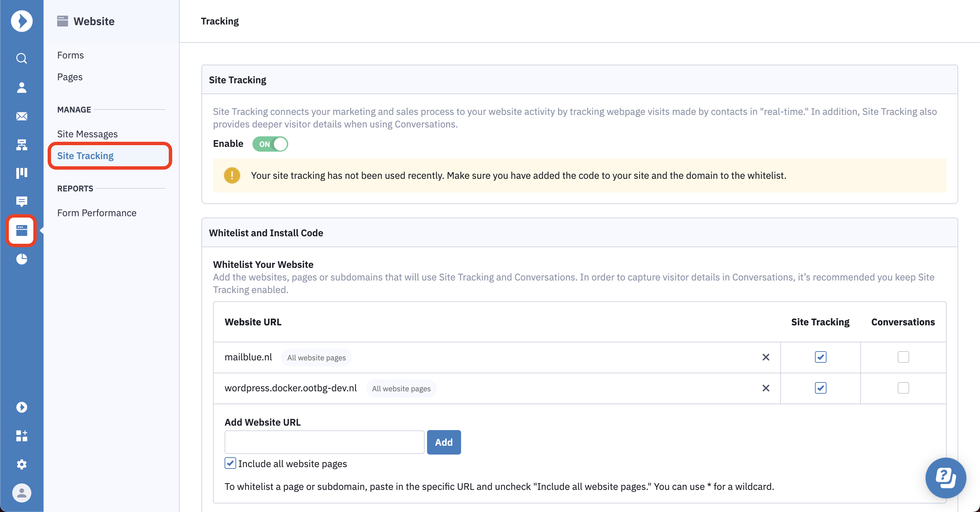Image resolution: width=980 pixels, height=512 pixels.
Task: Click the mailblue.nl URL text
Action: 248,357
